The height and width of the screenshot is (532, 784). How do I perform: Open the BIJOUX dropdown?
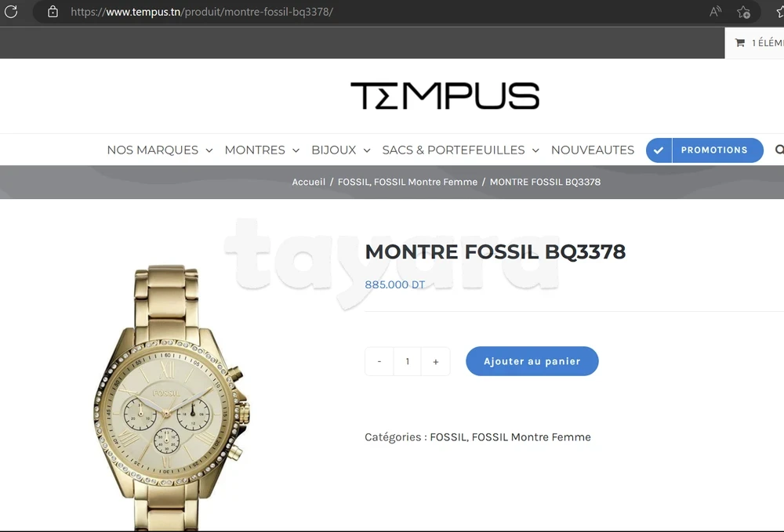pos(340,150)
